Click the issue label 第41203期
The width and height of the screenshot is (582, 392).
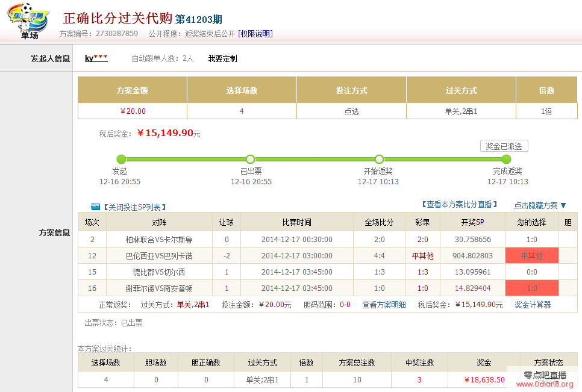(x=199, y=19)
